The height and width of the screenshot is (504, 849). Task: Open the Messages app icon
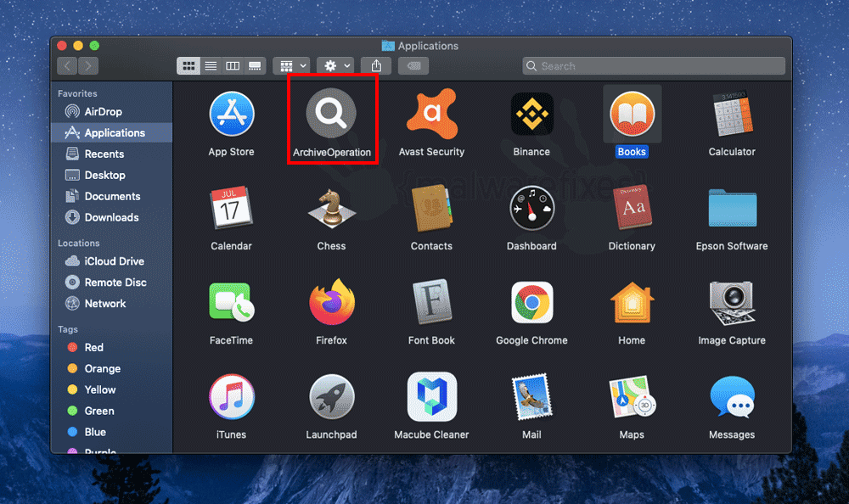[x=732, y=396]
